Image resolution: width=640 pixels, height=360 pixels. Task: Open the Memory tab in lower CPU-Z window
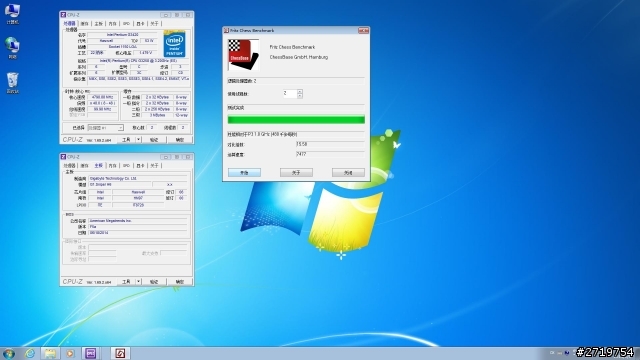coord(113,166)
